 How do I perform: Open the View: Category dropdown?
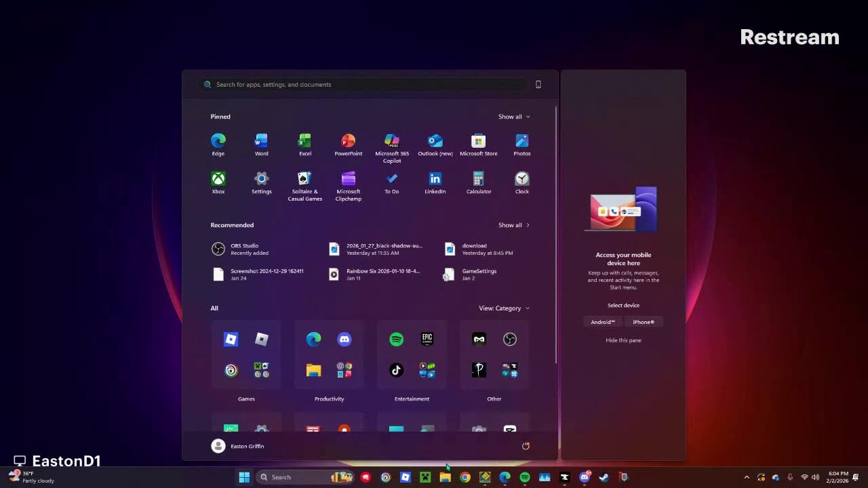point(504,308)
